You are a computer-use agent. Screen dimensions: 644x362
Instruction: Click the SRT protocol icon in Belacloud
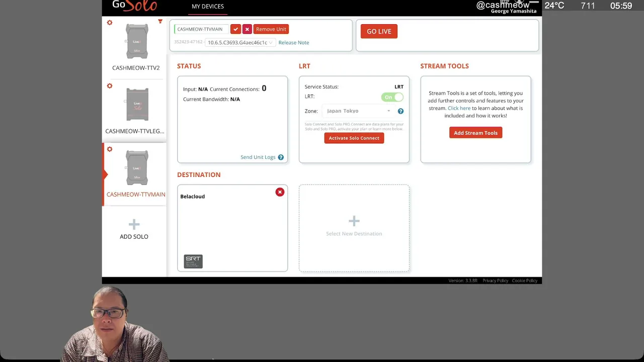pos(193,261)
